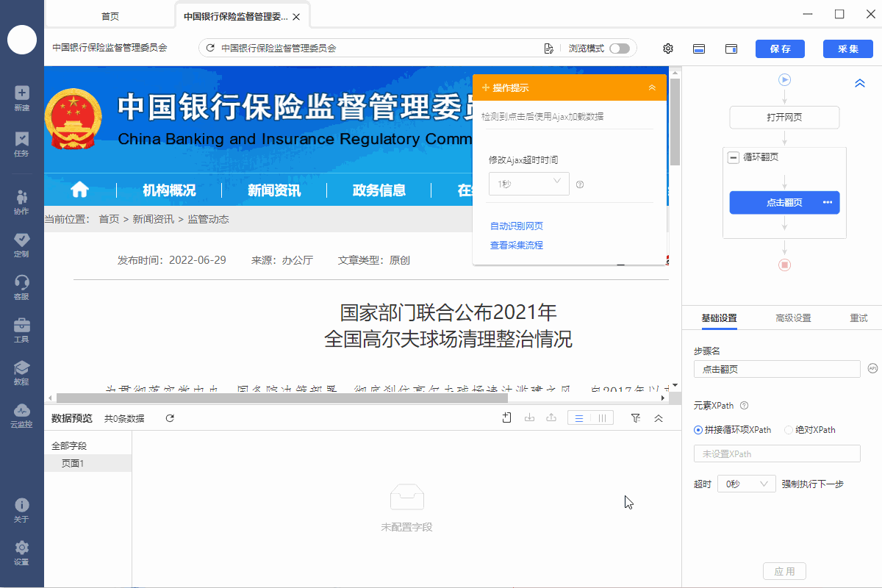The height and width of the screenshot is (588, 882).
Task: Open the data filter icon in preview toolbar
Action: (636, 418)
